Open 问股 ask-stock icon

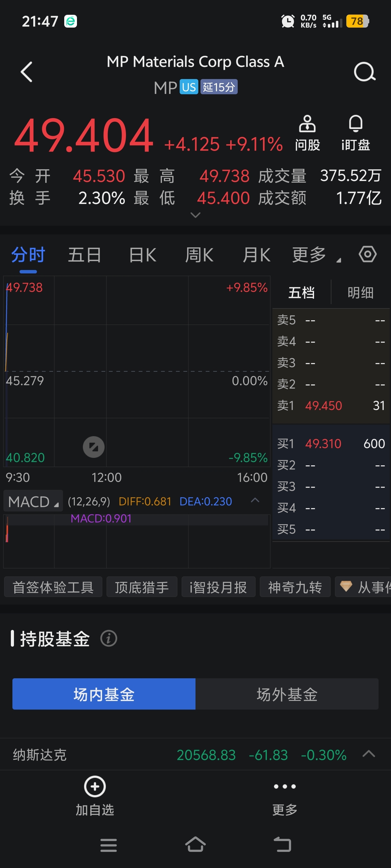[x=307, y=124]
